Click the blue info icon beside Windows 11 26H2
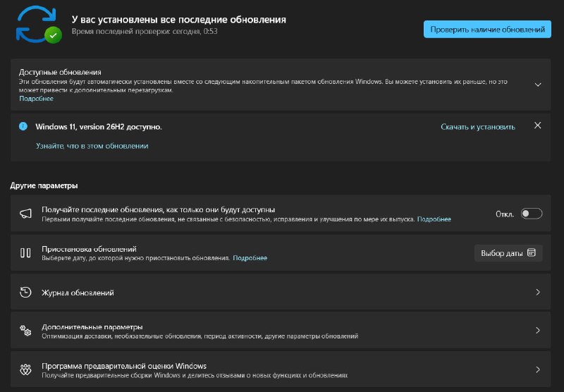 point(23,126)
